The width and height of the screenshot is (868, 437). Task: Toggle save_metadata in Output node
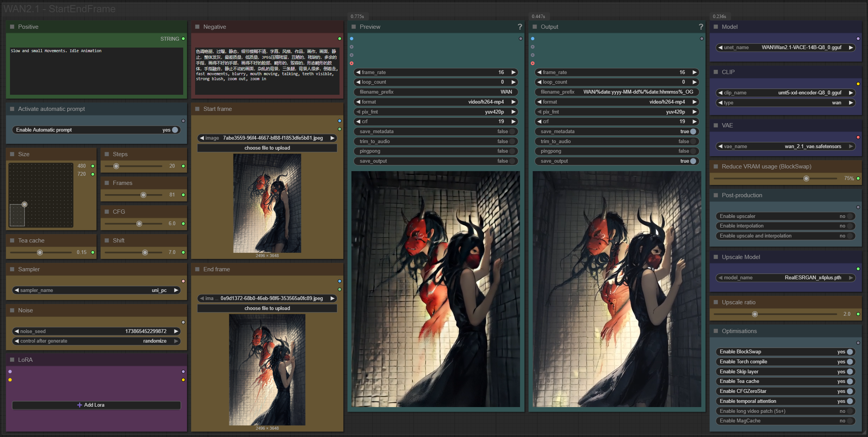click(x=693, y=132)
